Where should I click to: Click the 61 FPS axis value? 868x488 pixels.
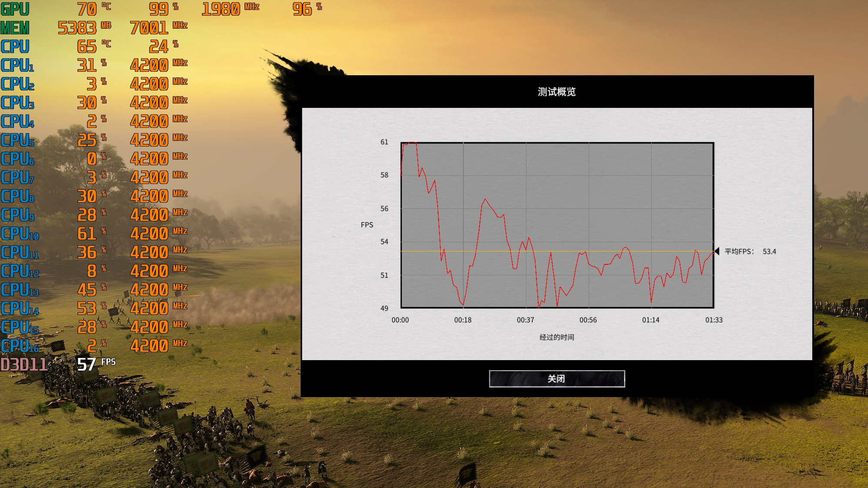point(384,142)
